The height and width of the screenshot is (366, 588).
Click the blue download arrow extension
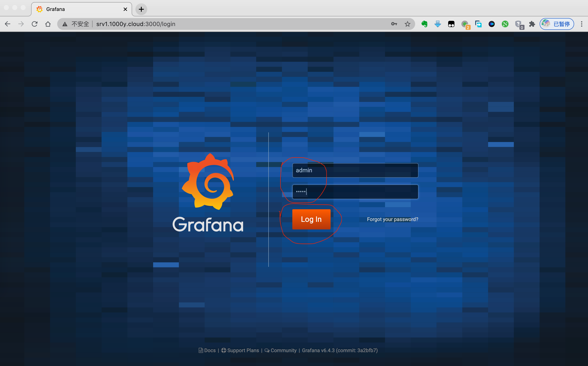coord(438,24)
